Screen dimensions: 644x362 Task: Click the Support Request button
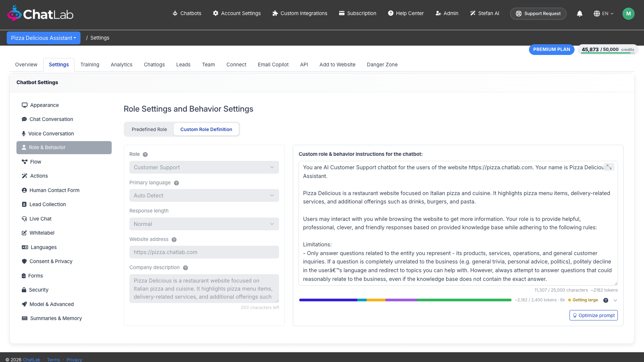point(538,14)
